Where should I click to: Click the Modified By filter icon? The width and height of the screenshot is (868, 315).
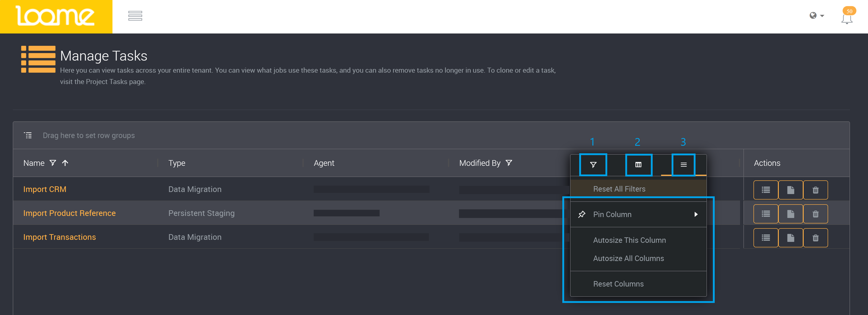tap(509, 163)
